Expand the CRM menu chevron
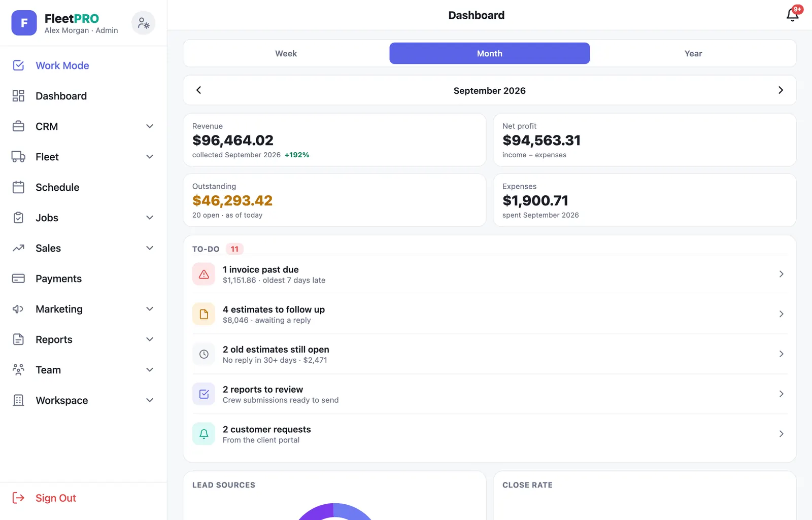This screenshot has height=520, width=812. [x=150, y=126]
